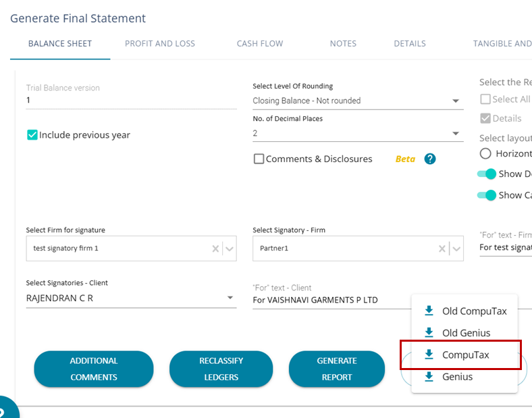
Task: Open the No. of Decimal Places dropdown
Action: (x=456, y=134)
